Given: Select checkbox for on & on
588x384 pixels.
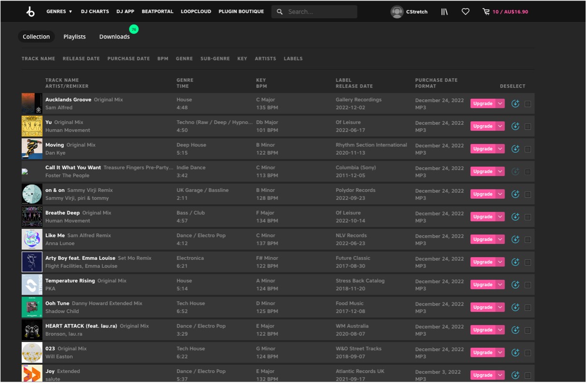Looking at the screenshot, I should pyautogui.click(x=528, y=195).
